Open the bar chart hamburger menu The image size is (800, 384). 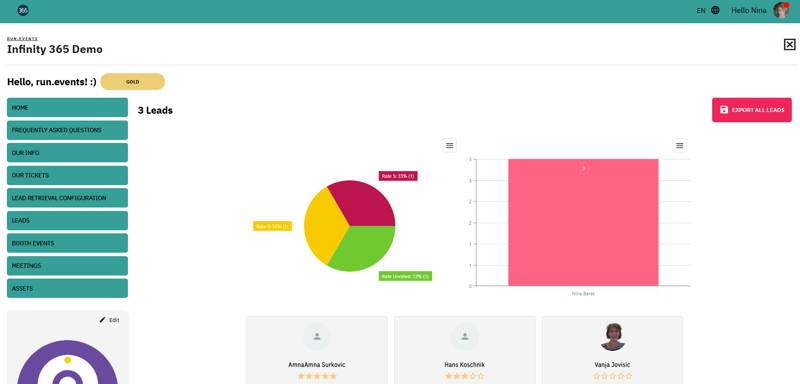pyautogui.click(x=680, y=145)
